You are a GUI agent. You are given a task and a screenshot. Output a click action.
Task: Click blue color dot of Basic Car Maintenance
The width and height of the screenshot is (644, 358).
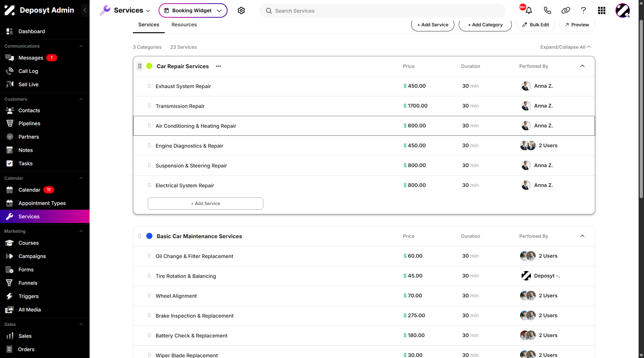pyautogui.click(x=149, y=236)
